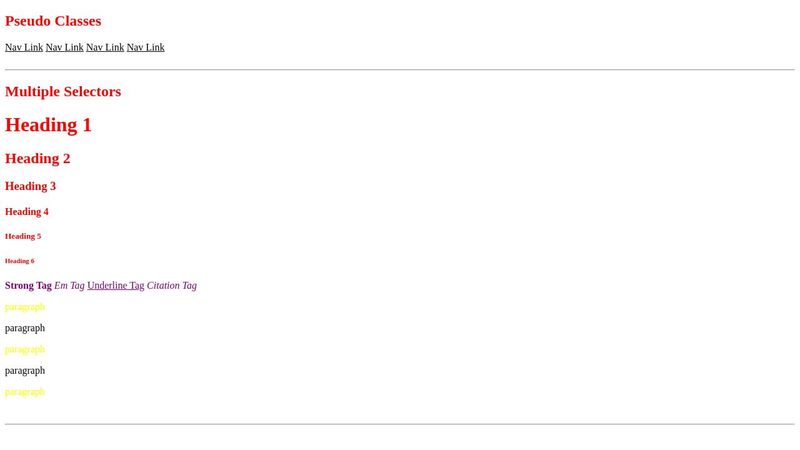
Task: Click the Heading 4 text
Action: (27, 212)
